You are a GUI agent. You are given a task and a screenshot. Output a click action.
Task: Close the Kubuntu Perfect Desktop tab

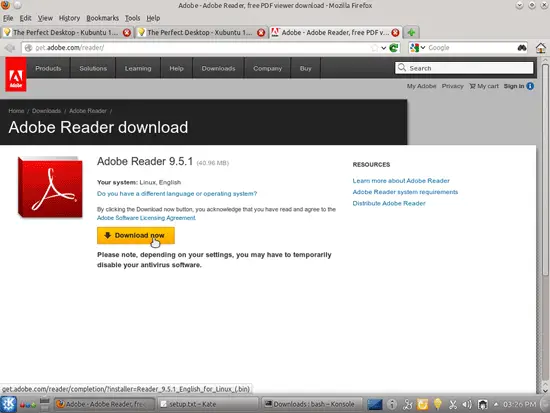[127, 33]
